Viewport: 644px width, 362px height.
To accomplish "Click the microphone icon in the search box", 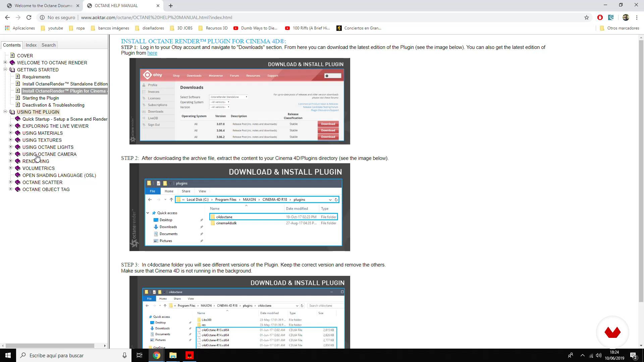I will [124, 355].
